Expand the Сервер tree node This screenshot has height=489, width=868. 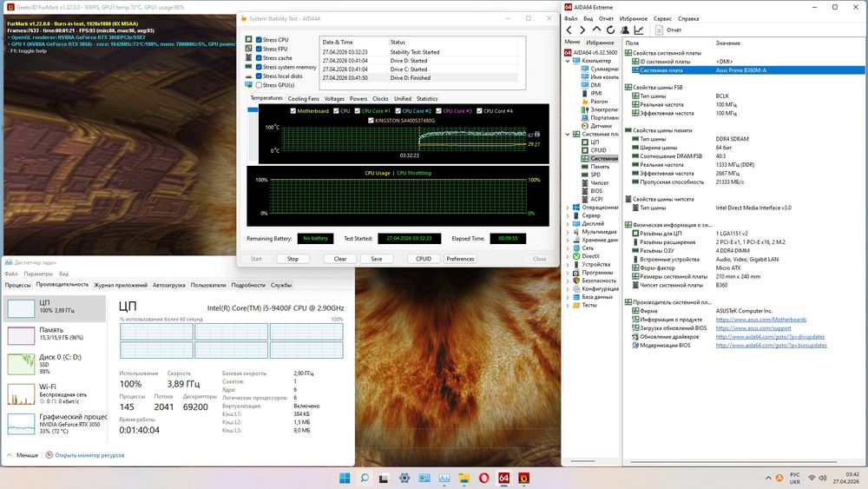coord(568,215)
